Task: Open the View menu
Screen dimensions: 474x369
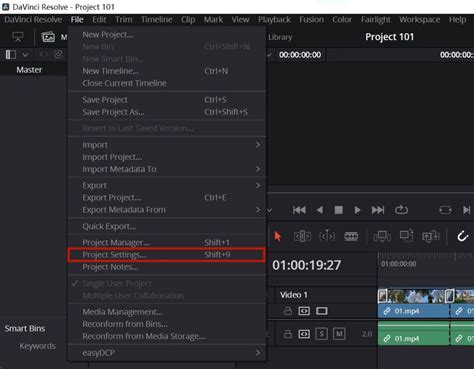Action: (240, 20)
